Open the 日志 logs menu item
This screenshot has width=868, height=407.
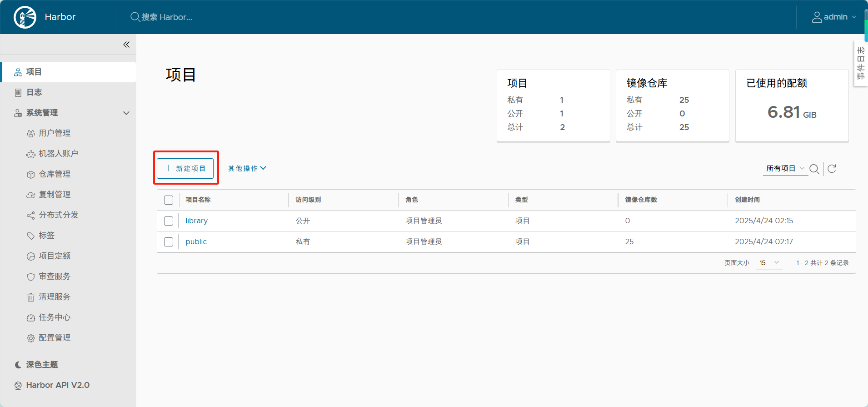click(x=68, y=92)
